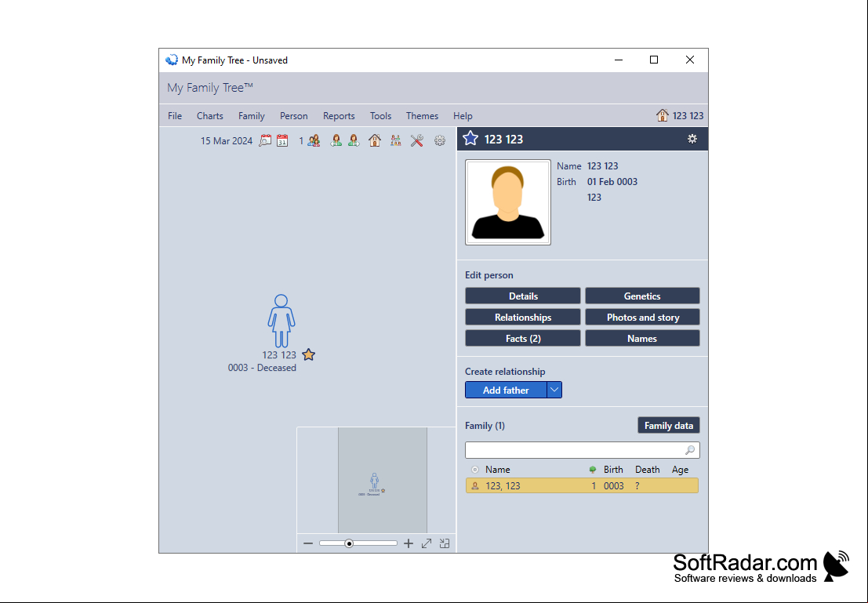This screenshot has width=868, height=603.
Task: Sort by the Name column header
Action: [498, 470]
